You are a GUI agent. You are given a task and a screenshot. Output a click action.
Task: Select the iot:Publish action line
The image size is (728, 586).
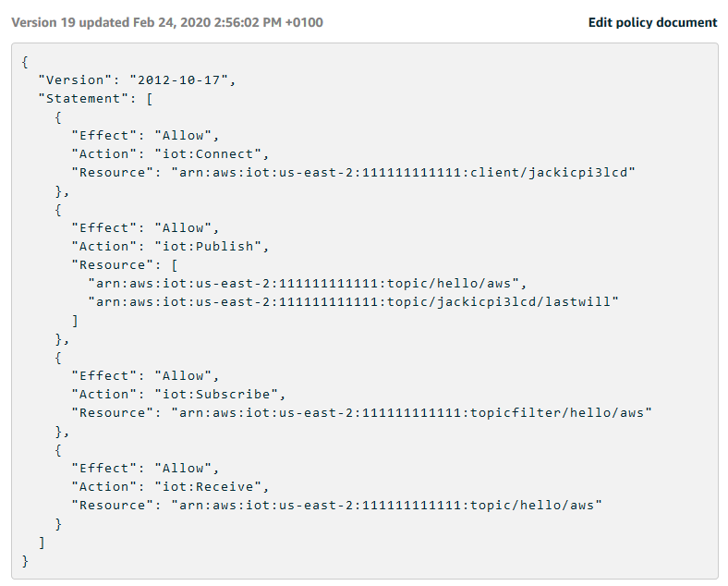point(170,247)
